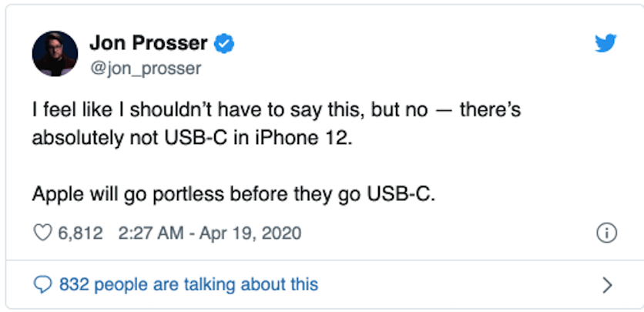Open the 2:27 AM tweet time

click(151, 233)
